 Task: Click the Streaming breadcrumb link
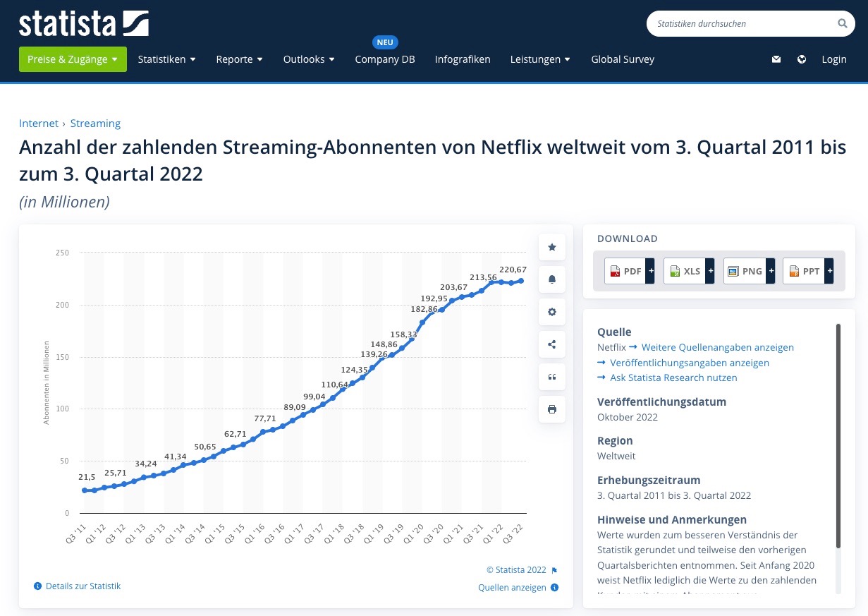click(95, 123)
